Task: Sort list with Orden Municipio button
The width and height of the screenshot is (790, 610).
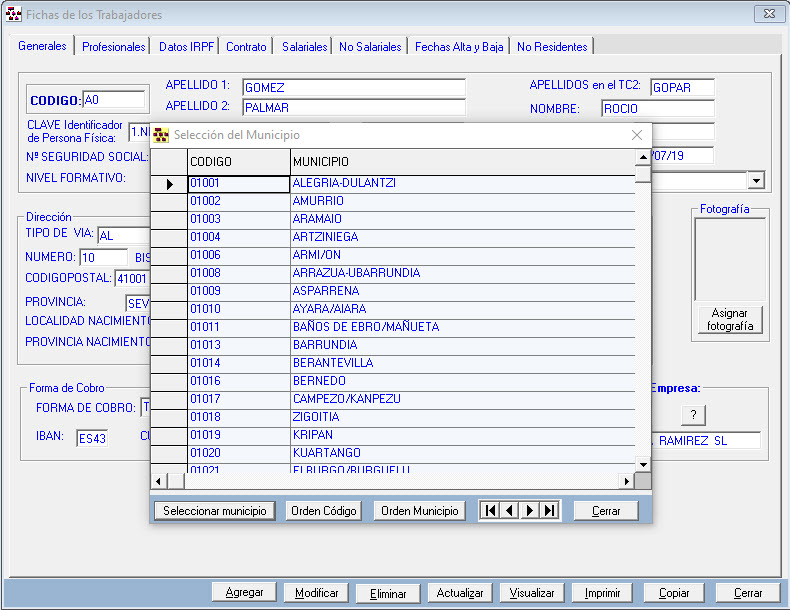Action: pos(420,511)
